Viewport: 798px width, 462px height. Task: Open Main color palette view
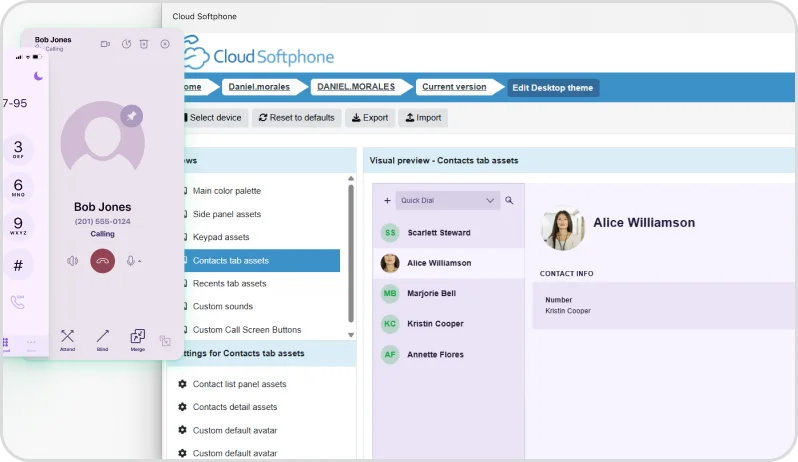coord(226,191)
